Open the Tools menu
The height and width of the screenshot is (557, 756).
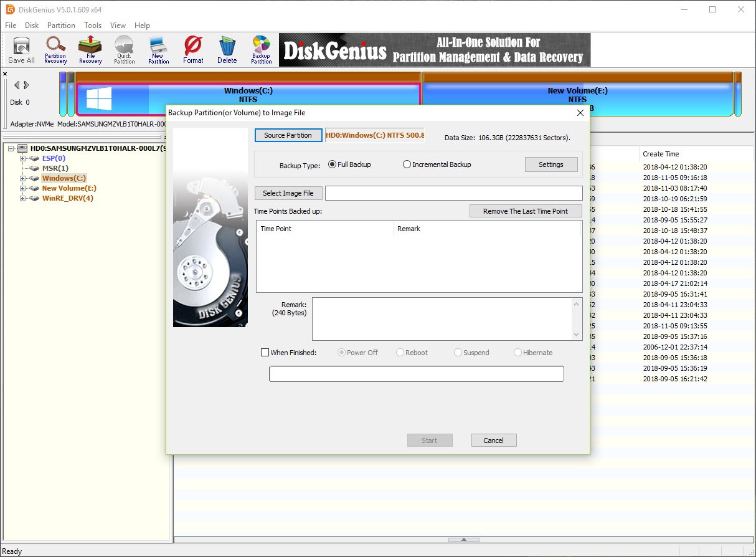click(93, 26)
